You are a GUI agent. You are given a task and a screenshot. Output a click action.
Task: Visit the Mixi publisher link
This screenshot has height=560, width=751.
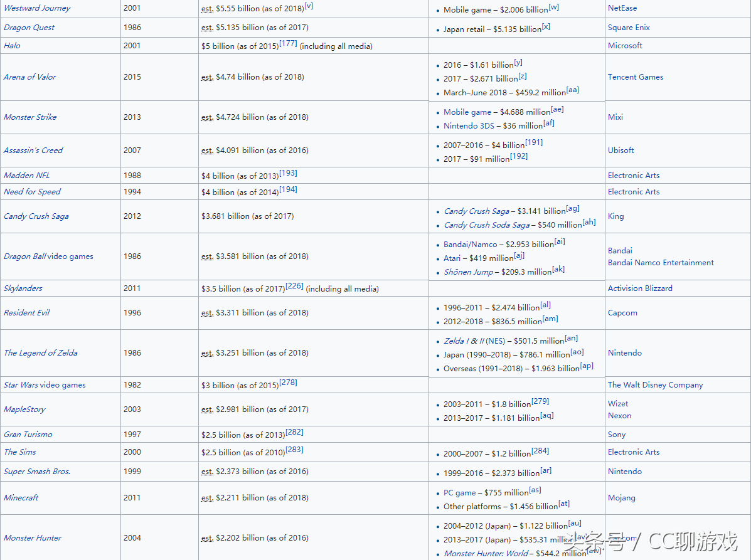[615, 117]
